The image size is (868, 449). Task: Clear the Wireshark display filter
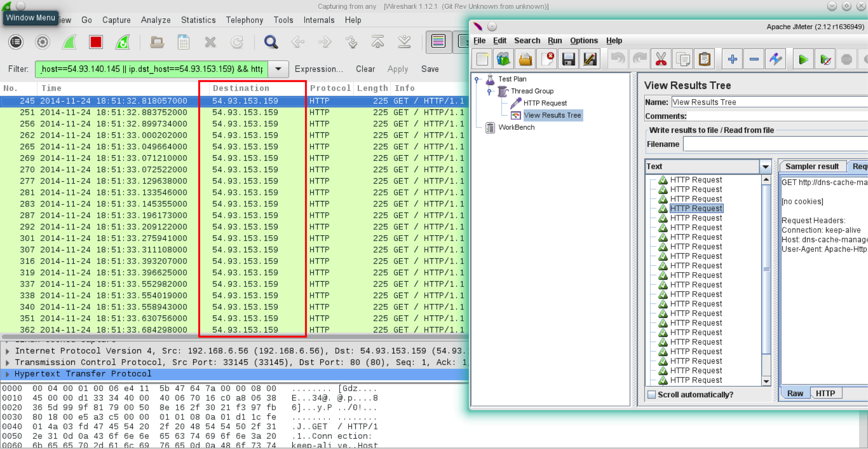pyautogui.click(x=365, y=69)
